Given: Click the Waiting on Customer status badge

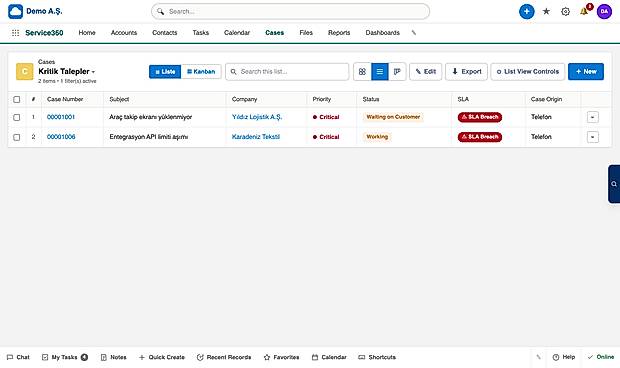Looking at the screenshot, I should click(393, 117).
